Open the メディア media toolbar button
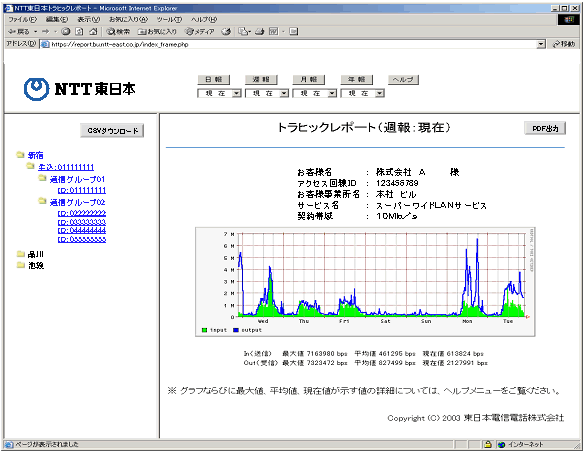This screenshot has width=583, height=451. click(x=200, y=32)
